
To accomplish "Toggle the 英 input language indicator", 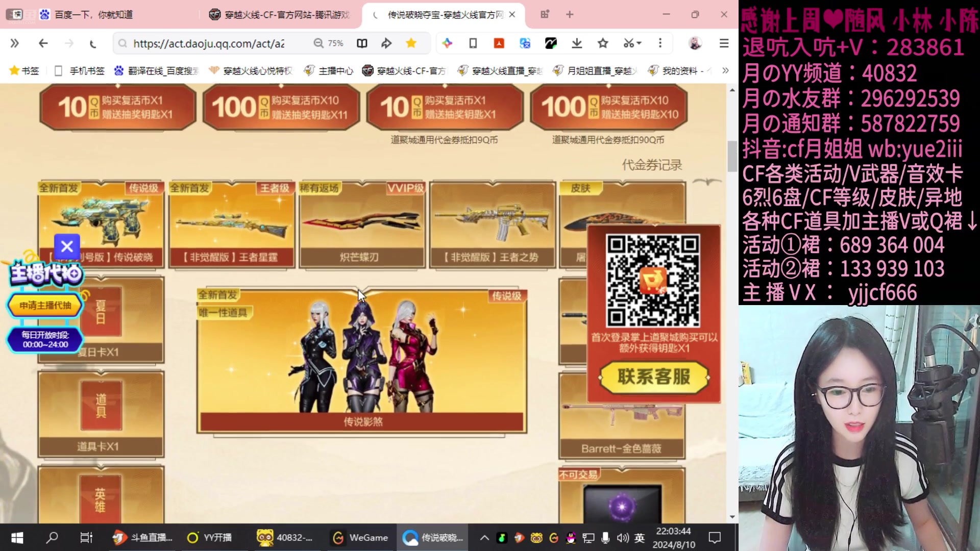I will point(640,538).
